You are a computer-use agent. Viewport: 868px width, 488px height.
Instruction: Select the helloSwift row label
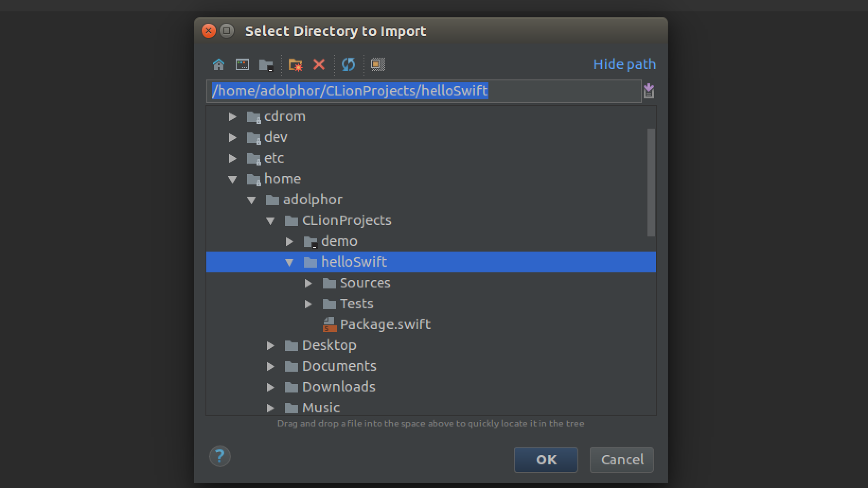354,262
